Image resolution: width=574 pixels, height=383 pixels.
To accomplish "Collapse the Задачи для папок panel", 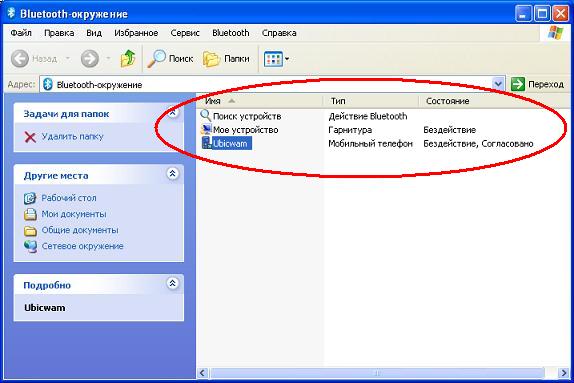I will [x=172, y=112].
